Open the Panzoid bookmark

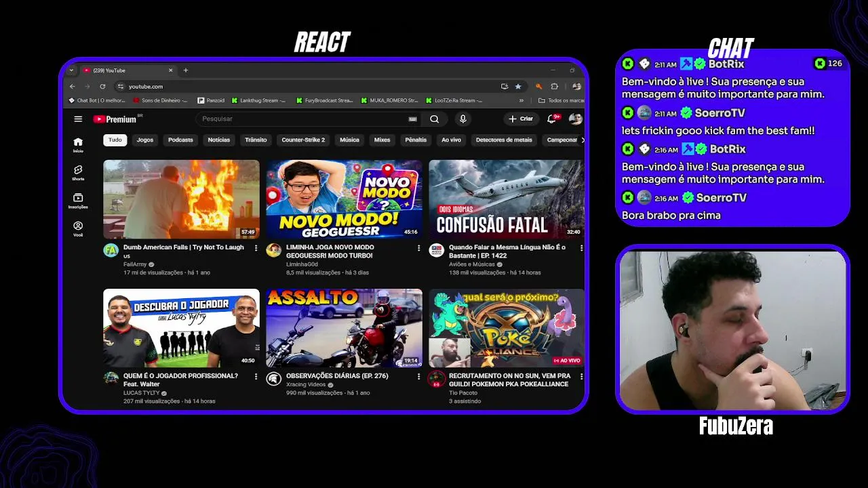pyautogui.click(x=211, y=100)
